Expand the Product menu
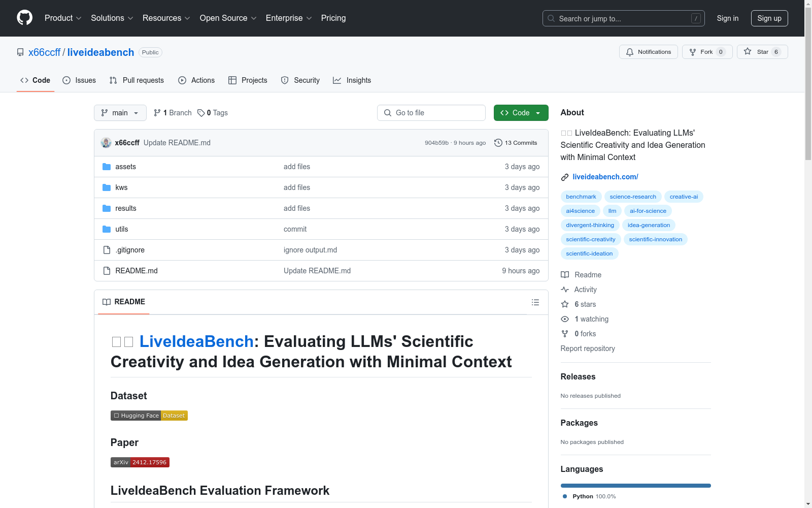 [63, 18]
